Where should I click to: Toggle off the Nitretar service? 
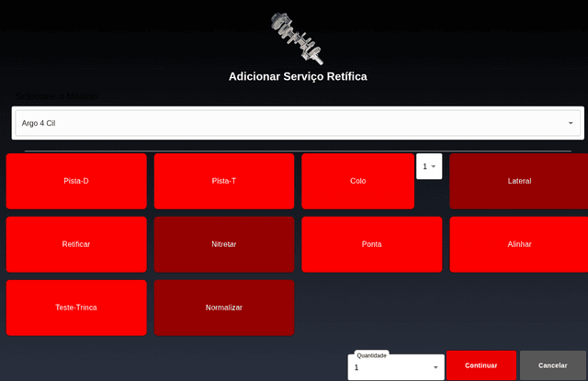coord(224,244)
